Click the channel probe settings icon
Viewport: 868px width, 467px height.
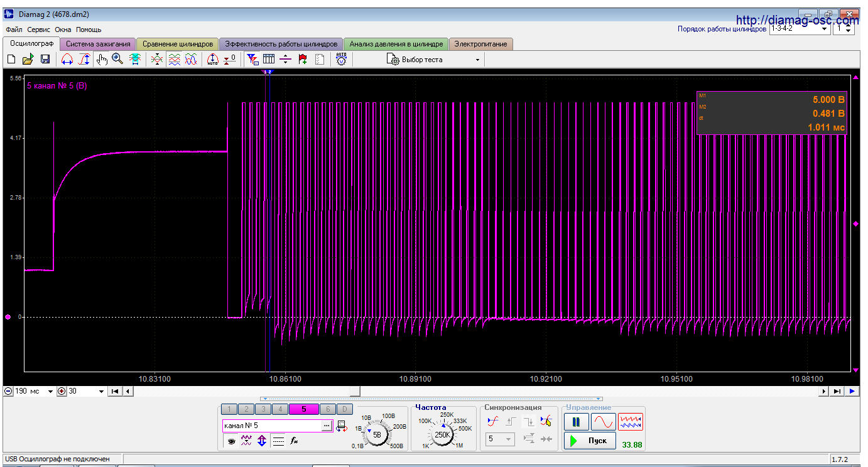click(342, 426)
